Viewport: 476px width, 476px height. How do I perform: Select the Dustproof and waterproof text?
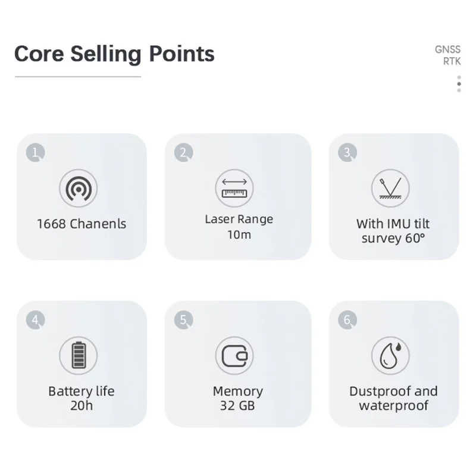click(x=393, y=398)
